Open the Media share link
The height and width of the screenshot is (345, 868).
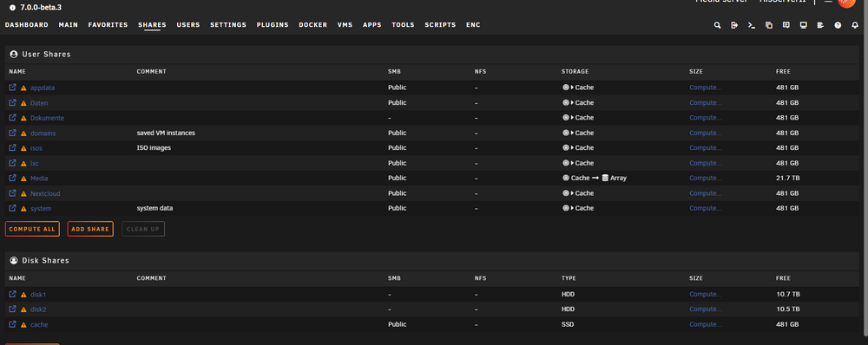click(39, 179)
